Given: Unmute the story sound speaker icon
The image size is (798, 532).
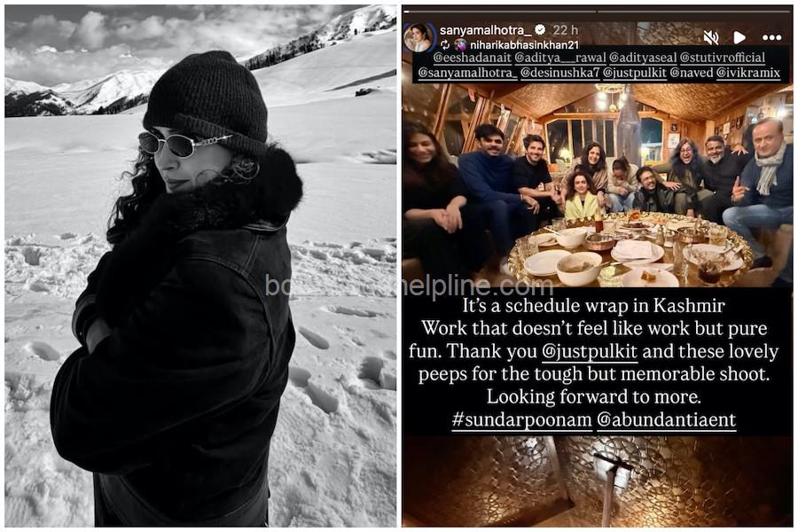Looking at the screenshot, I should coord(710,37).
